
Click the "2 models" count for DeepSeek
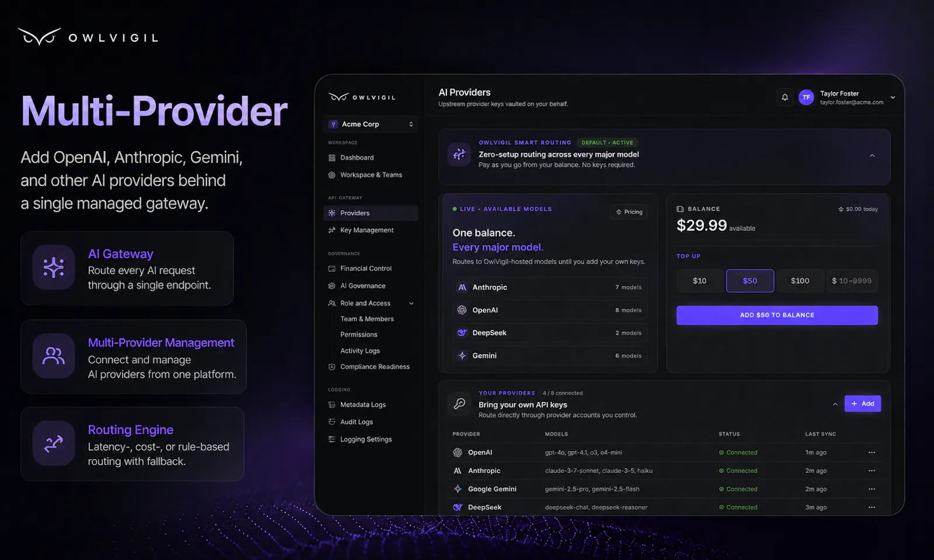pyautogui.click(x=628, y=333)
